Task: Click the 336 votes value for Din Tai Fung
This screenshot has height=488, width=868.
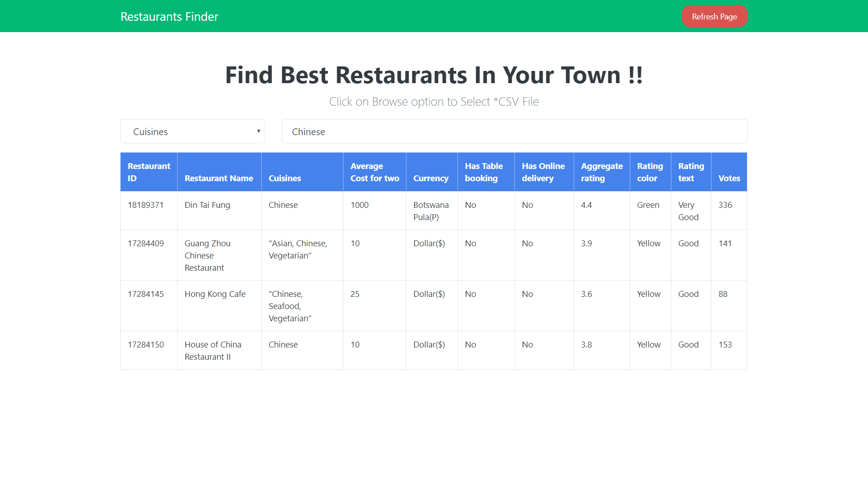Action: pos(725,205)
